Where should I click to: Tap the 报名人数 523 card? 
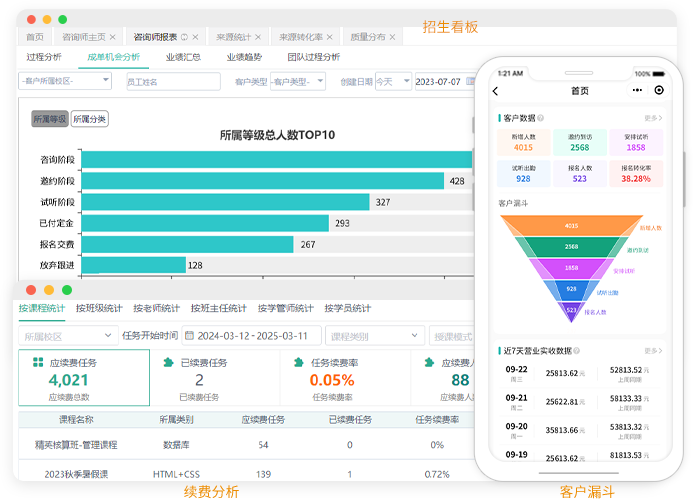[x=579, y=173]
